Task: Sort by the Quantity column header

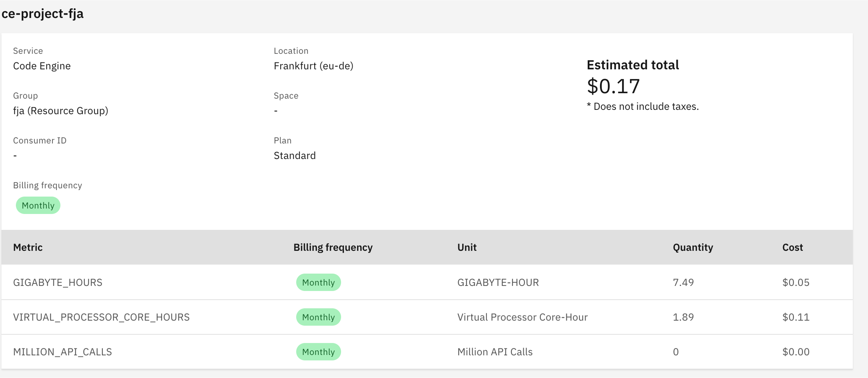Action: (x=693, y=247)
